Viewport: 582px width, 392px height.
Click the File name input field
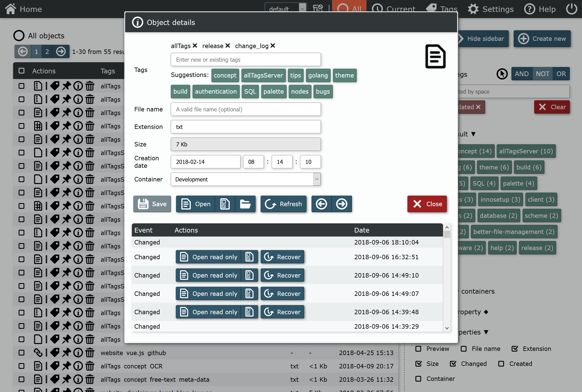click(x=246, y=109)
